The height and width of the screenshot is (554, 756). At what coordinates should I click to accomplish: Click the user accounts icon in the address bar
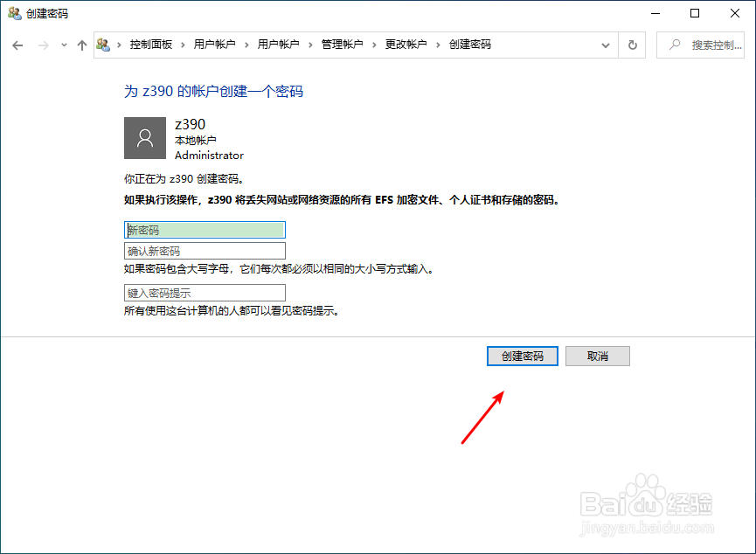(105, 44)
